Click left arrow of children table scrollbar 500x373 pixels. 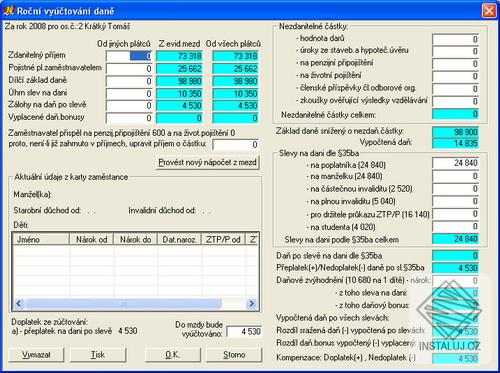click(x=19, y=303)
